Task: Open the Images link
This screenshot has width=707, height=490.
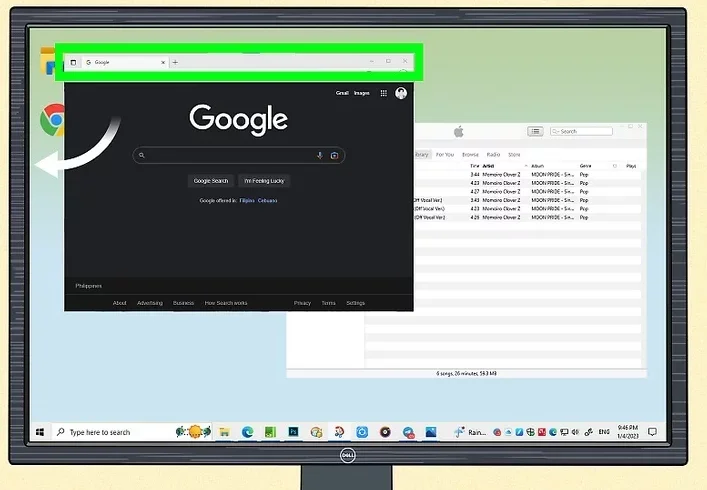Action: [x=362, y=93]
